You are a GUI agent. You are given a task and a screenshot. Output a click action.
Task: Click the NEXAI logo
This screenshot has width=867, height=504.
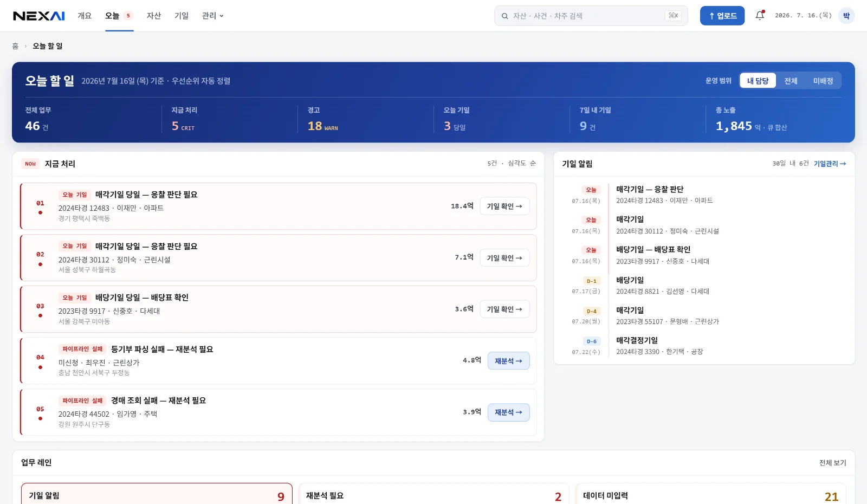[39, 16]
